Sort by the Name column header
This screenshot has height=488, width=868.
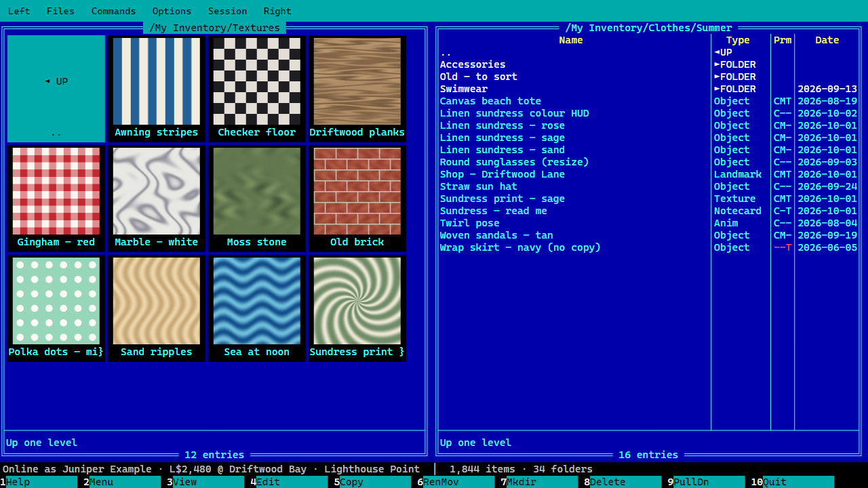pos(571,40)
